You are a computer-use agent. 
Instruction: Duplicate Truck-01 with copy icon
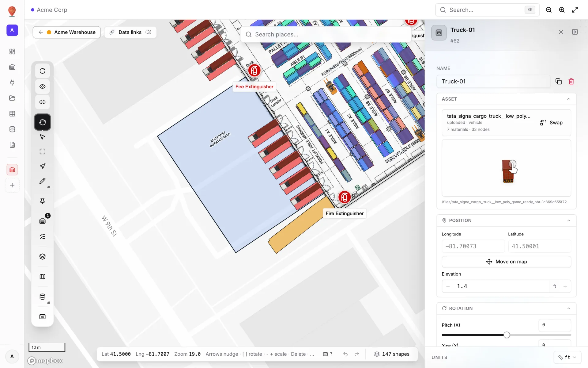tap(559, 81)
